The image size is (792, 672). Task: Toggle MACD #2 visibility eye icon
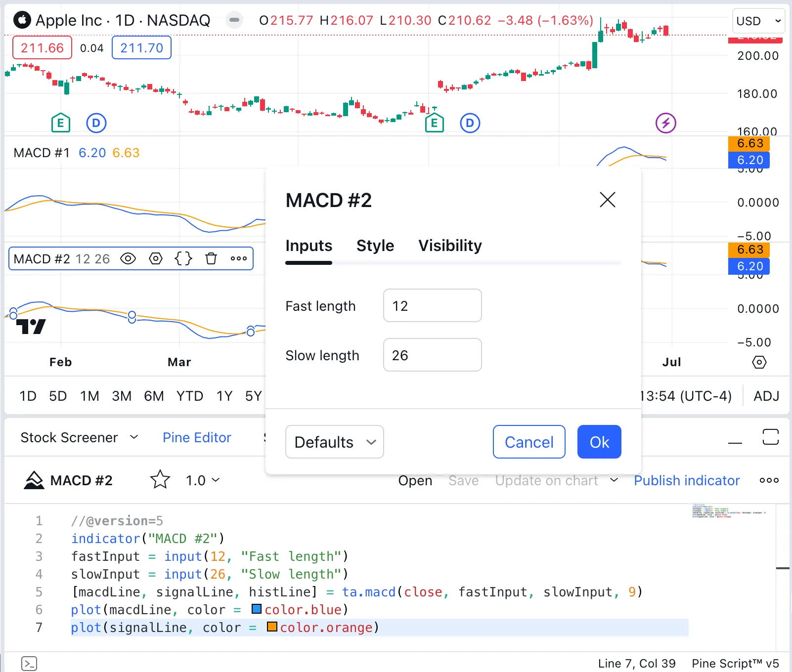tap(128, 258)
